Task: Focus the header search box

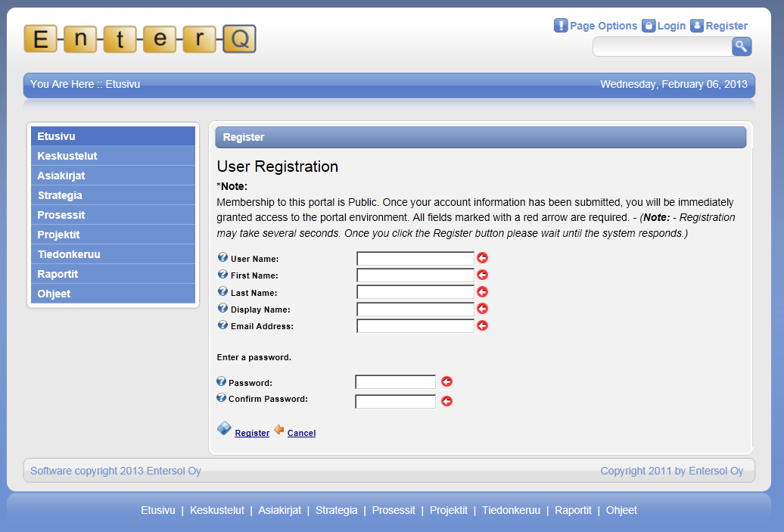Action: tap(662, 47)
